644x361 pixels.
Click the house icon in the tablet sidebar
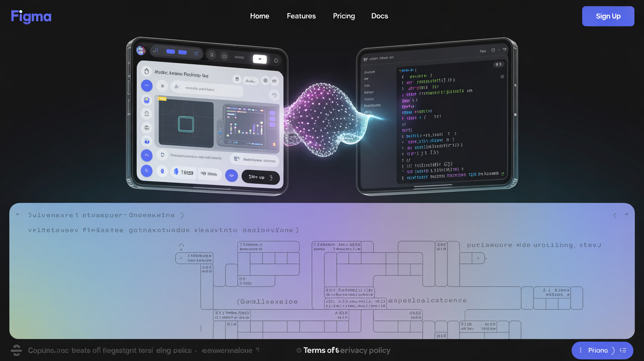pos(146,113)
